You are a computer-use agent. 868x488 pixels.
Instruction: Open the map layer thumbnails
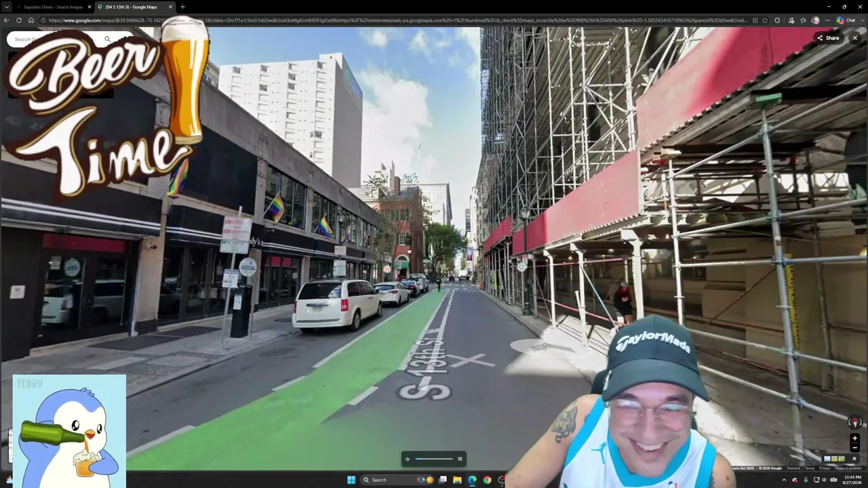835,459
